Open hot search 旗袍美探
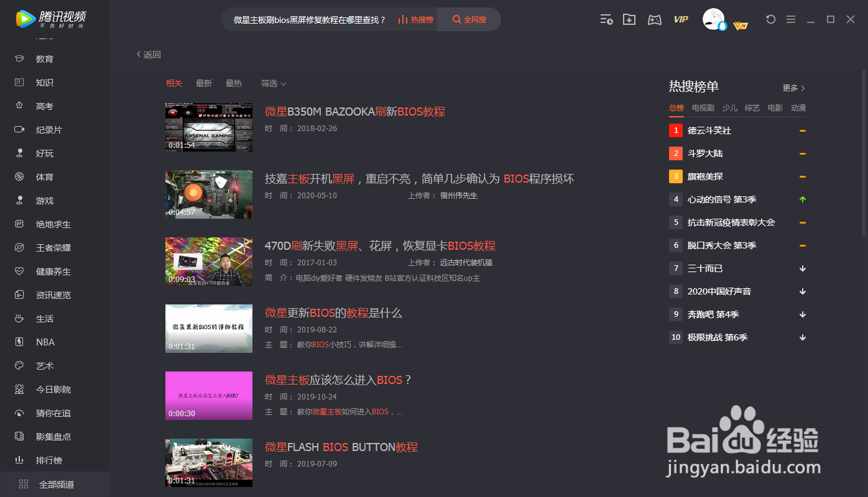The height and width of the screenshot is (497, 868). tap(705, 176)
